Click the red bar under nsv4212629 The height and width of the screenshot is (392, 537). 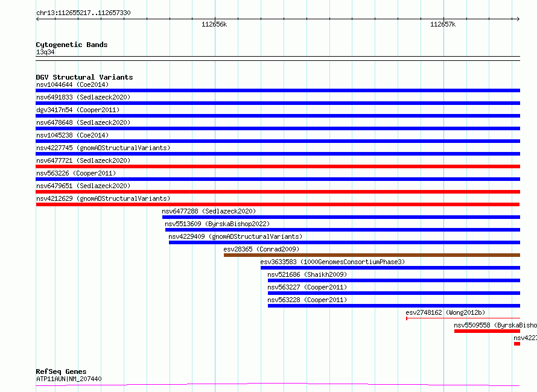click(x=278, y=204)
